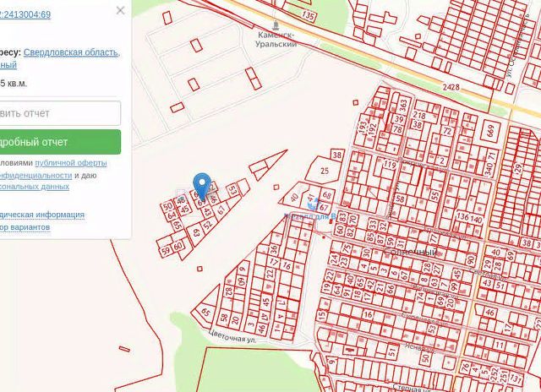This screenshot has width=541, height=392.
Task: Select parcel 25 on the map
Action: [324, 171]
